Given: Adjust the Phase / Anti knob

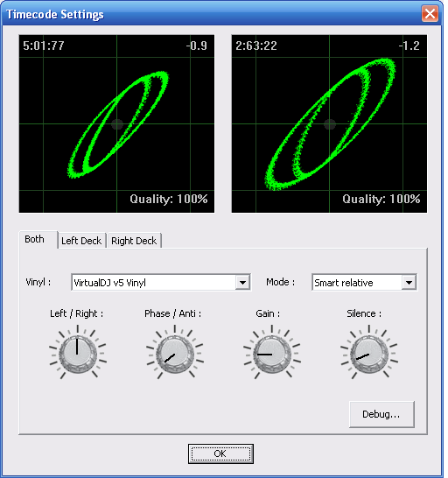Looking at the screenshot, I should point(175,354).
